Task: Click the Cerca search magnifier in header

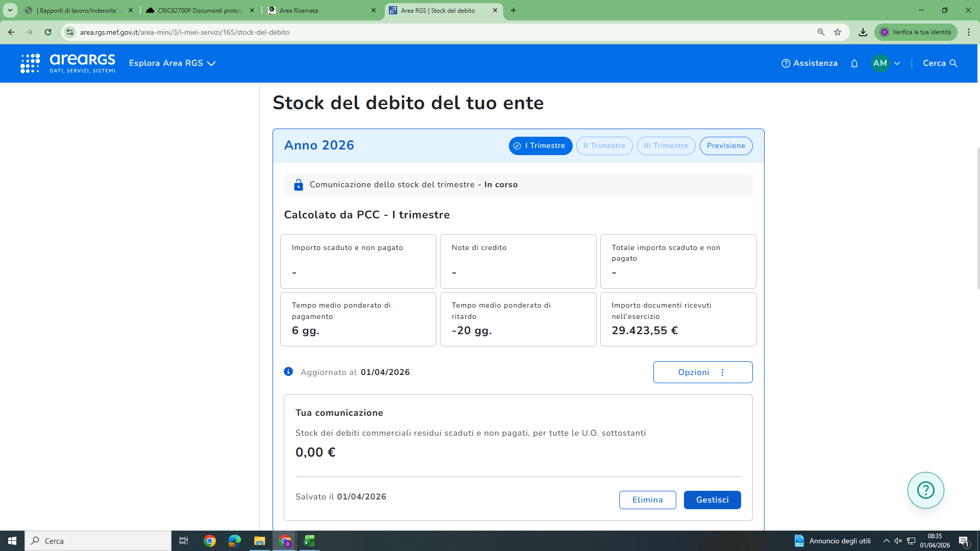Action: pyautogui.click(x=953, y=63)
